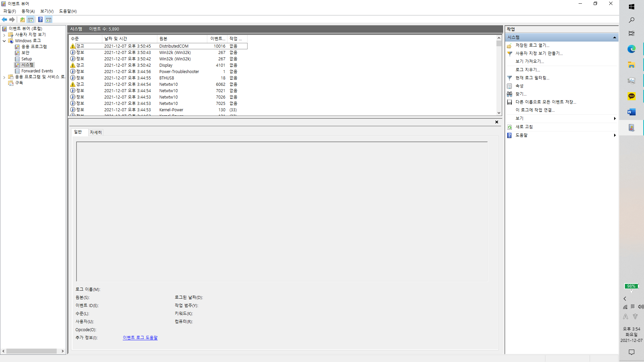The image size is (644, 362).
Task: Click the binoculars find icon
Action: [x=509, y=94]
